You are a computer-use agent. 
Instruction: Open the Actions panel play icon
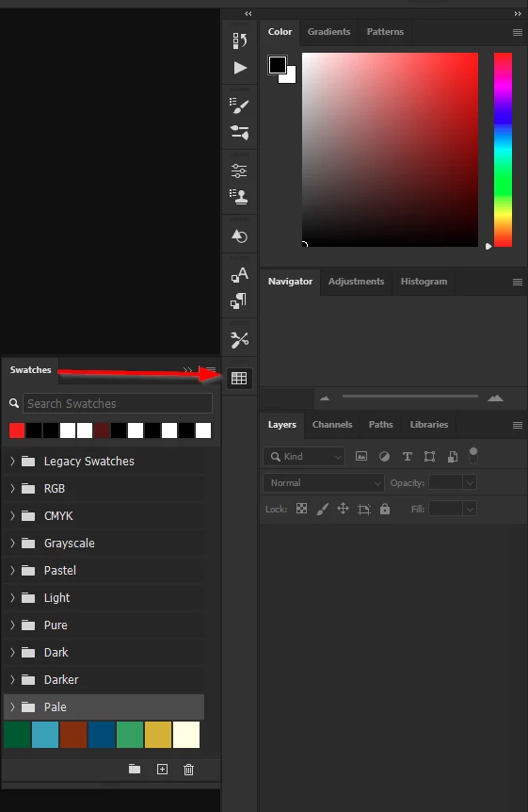239,68
